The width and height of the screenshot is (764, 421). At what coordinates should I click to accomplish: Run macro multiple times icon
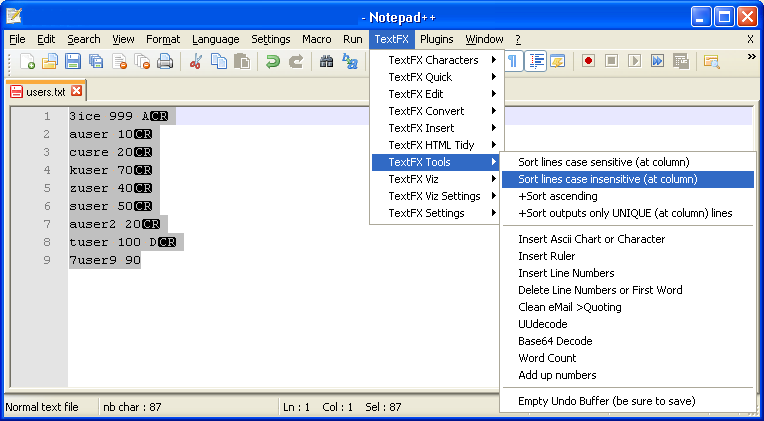(x=657, y=61)
